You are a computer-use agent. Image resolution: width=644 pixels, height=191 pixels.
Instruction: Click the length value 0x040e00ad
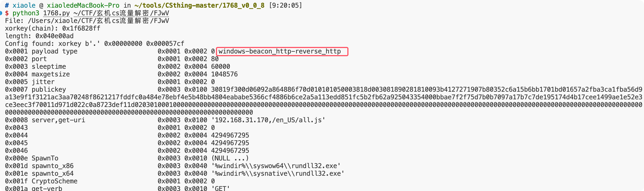coord(55,36)
